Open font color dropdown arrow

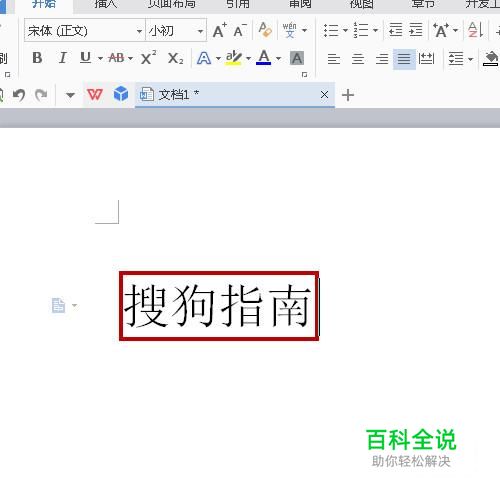[x=278, y=59]
